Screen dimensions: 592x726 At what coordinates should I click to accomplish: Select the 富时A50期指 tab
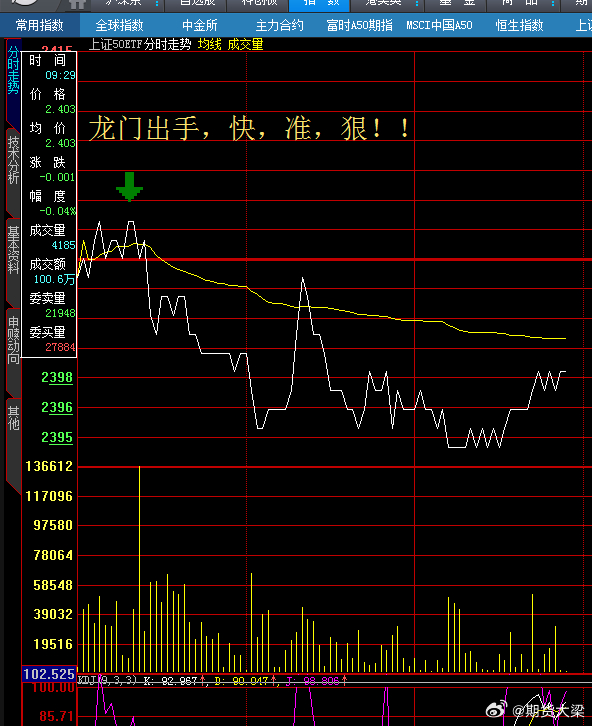pos(360,25)
